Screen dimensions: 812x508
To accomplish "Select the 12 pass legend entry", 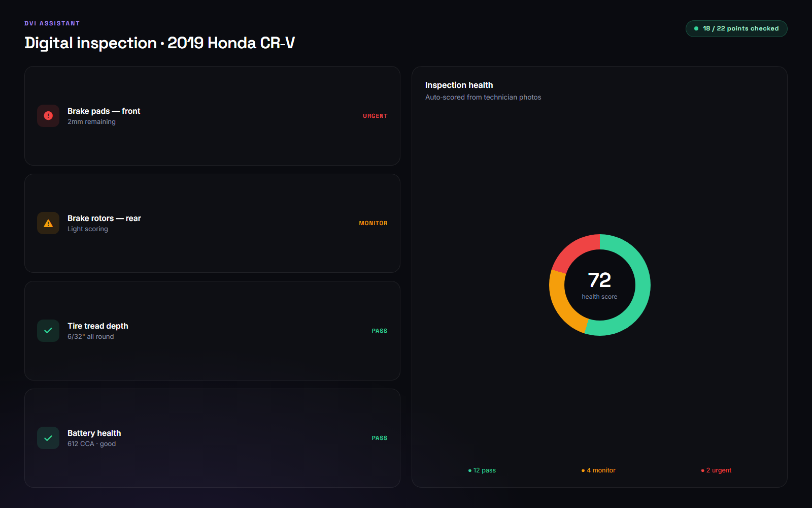I will click(x=482, y=470).
